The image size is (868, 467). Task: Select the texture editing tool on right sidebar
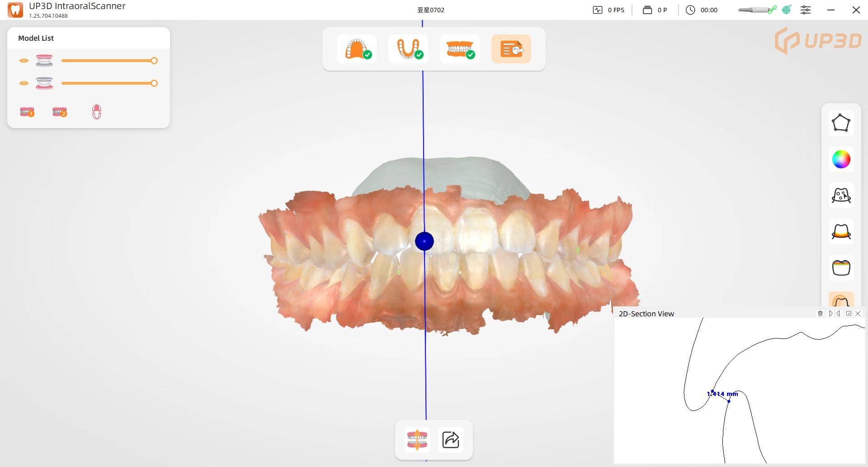pyautogui.click(x=841, y=195)
